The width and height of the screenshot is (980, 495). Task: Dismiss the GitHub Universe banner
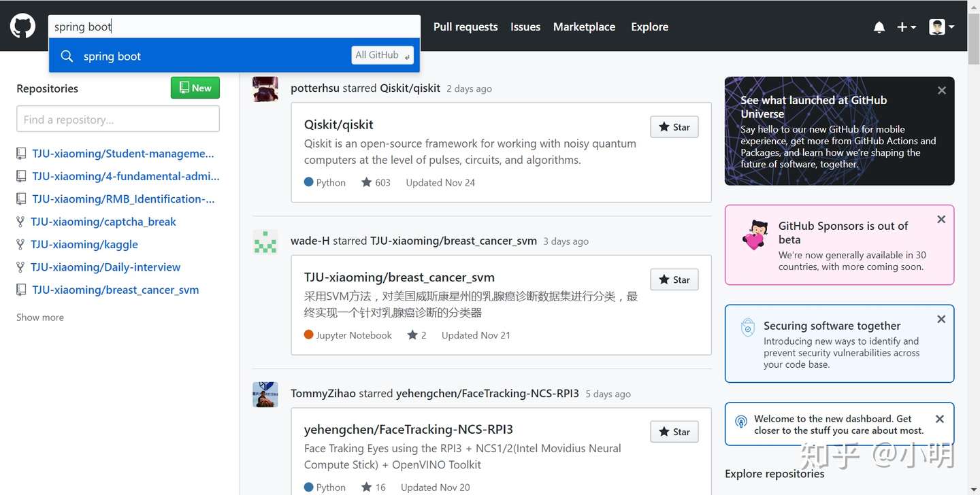tap(942, 90)
